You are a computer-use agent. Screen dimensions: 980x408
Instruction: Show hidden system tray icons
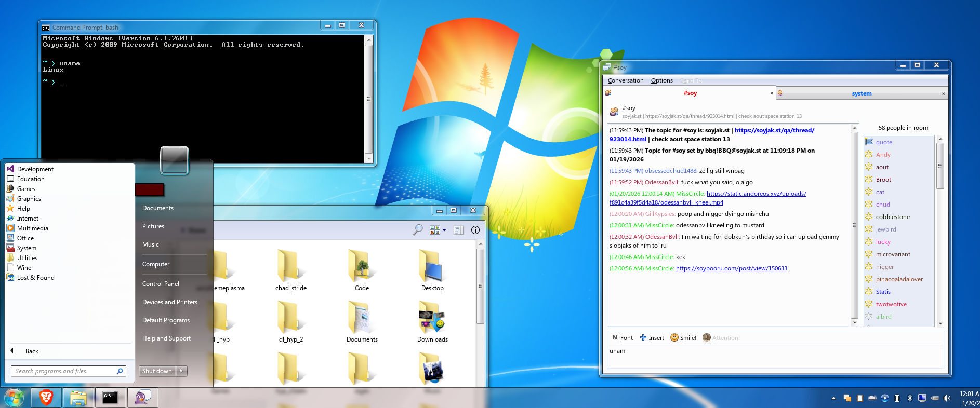(833, 398)
